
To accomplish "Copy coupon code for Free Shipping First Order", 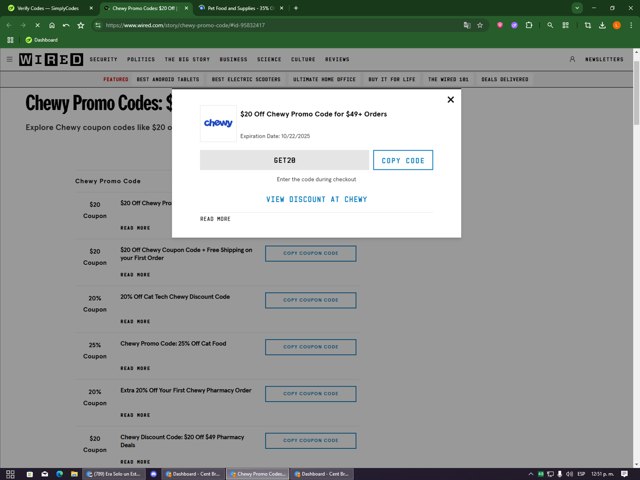I will point(311,253).
